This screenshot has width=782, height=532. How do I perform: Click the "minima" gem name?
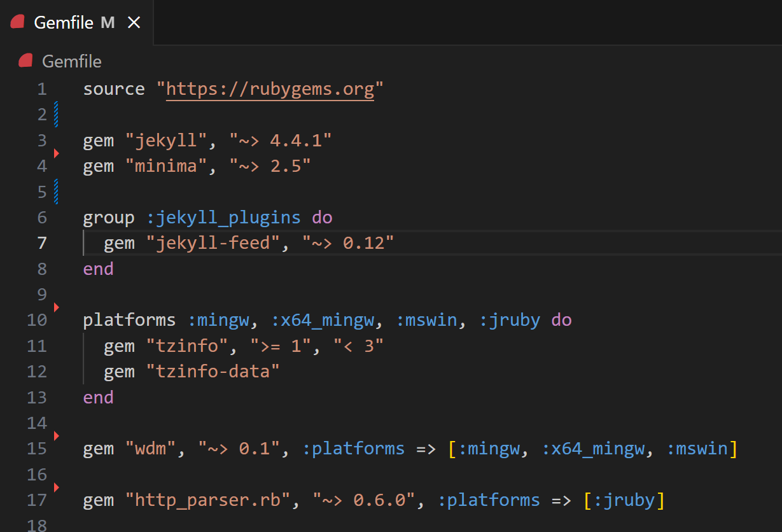pyautogui.click(x=166, y=166)
